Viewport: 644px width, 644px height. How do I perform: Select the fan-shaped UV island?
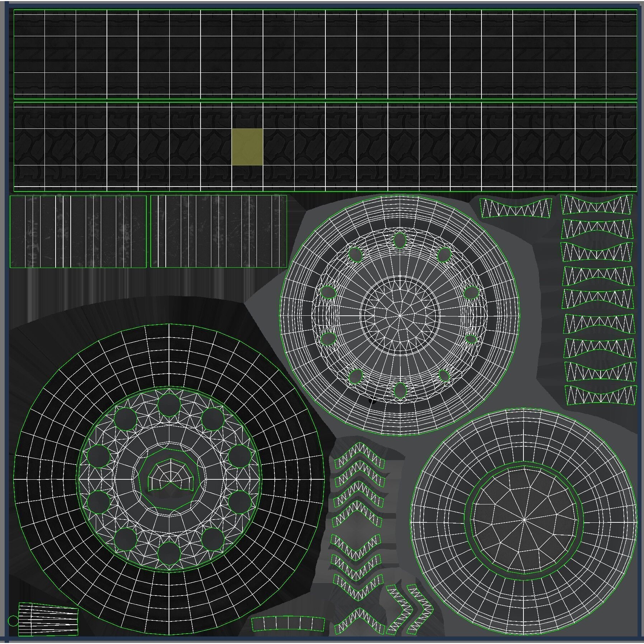point(48,624)
